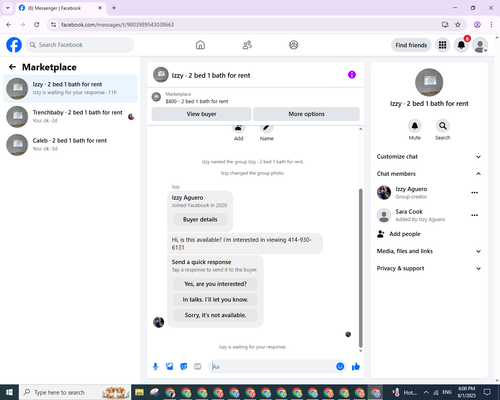Open Trenchbaby - 2 bed 1 bath conversation
This screenshot has height=400, width=500.
[70, 117]
